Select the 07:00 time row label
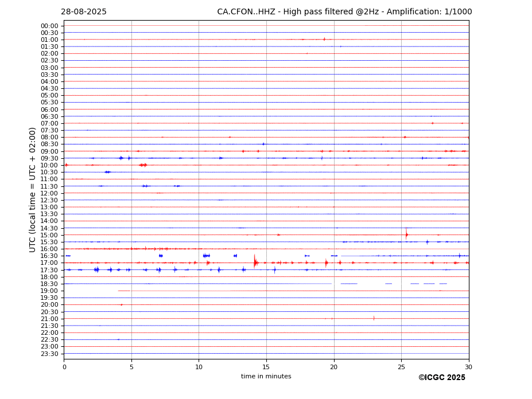Screen dimensions: 532x399 [x=49, y=123]
